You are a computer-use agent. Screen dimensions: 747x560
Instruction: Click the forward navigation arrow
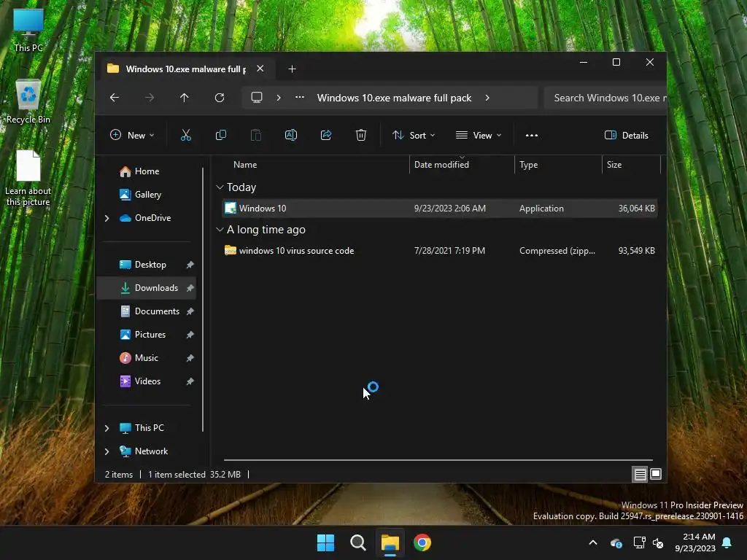tap(150, 98)
